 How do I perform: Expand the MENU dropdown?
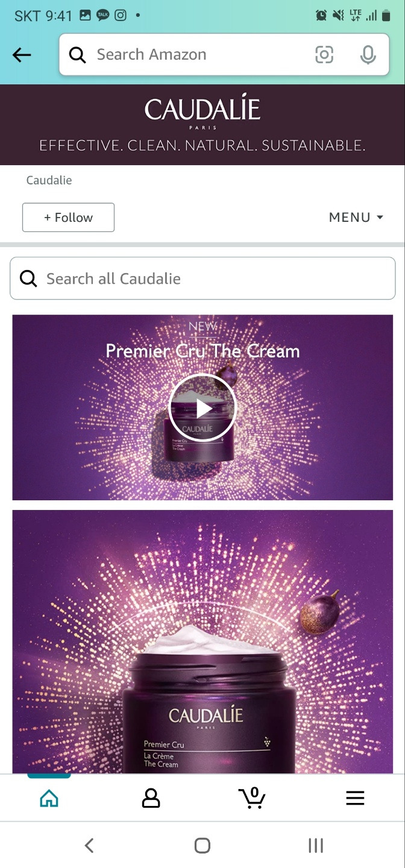click(x=356, y=218)
